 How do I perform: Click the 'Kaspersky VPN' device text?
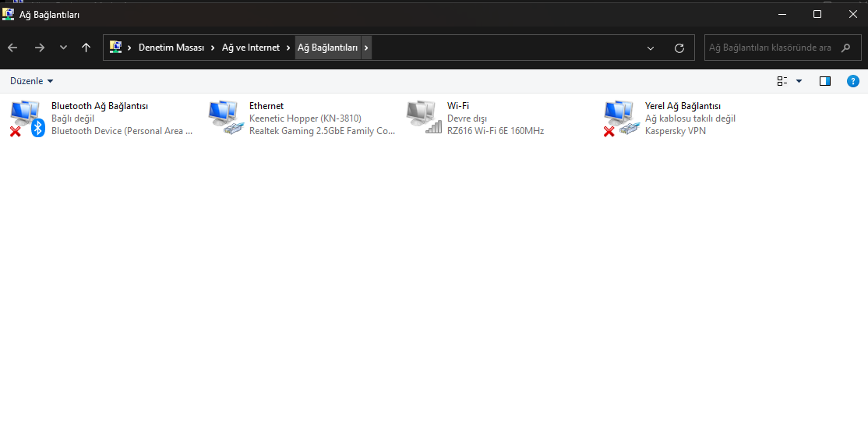pyautogui.click(x=676, y=131)
